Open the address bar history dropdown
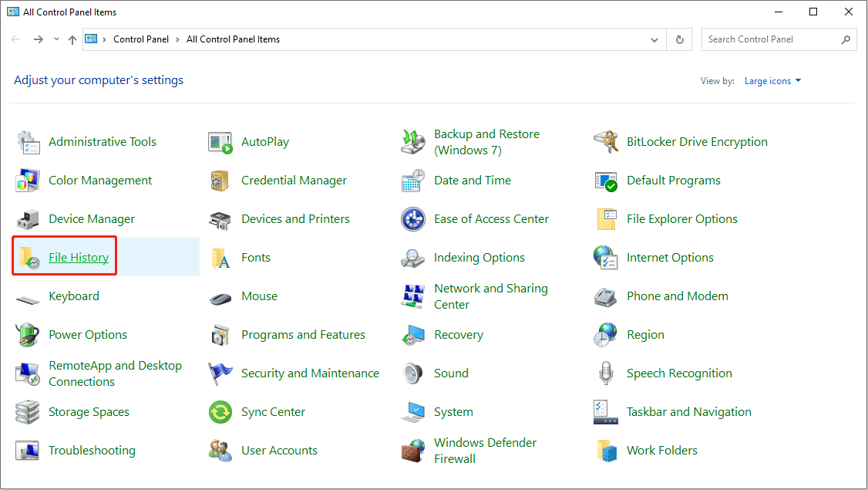Viewport: 868px width, 490px height. [x=654, y=39]
